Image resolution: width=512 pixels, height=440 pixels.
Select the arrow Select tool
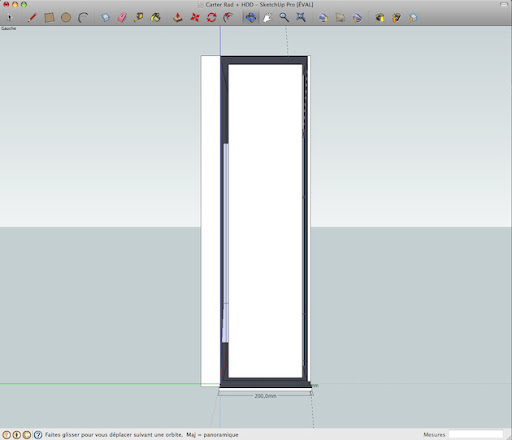pyautogui.click(x=10, y=17)
